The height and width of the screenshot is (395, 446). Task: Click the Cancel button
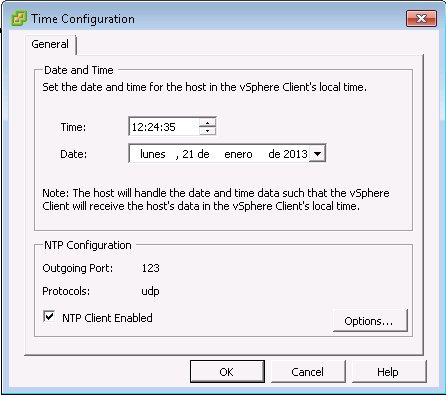tap(308, 372)
